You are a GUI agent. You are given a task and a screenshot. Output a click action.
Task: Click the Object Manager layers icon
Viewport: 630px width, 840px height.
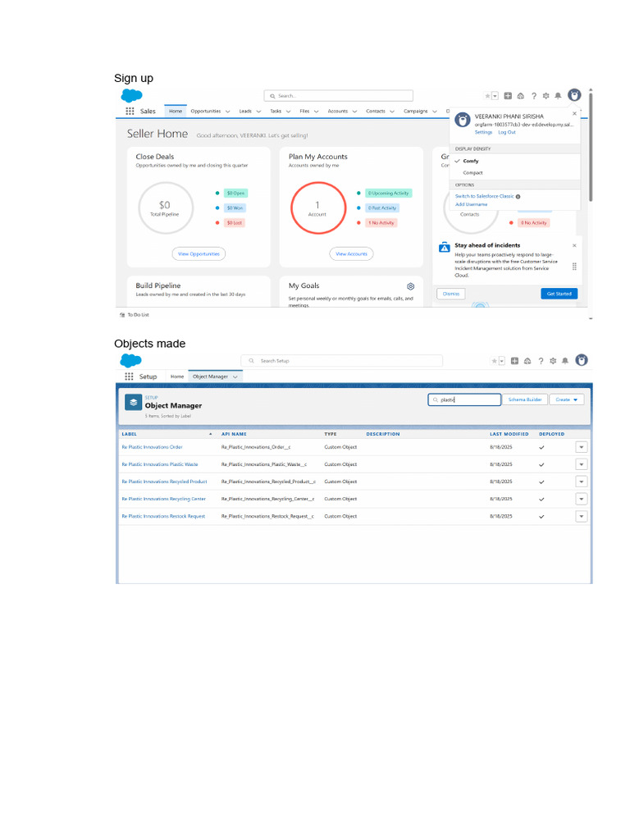[x=134, y=402]
